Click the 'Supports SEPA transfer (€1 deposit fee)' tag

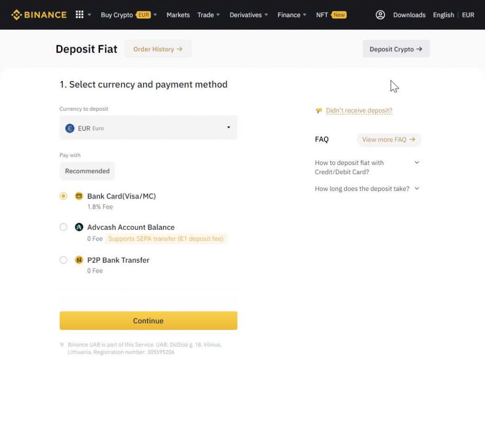tap(166, 239)
